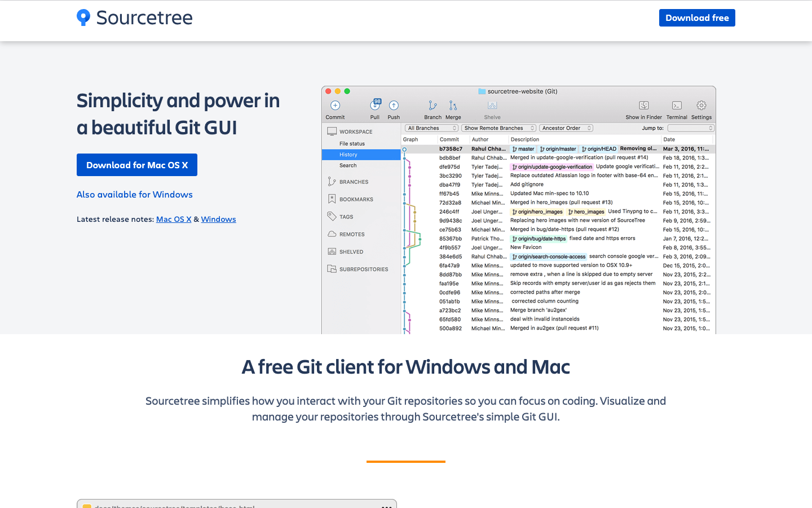Expand the TAGS sidebar section

pos(346,217)
